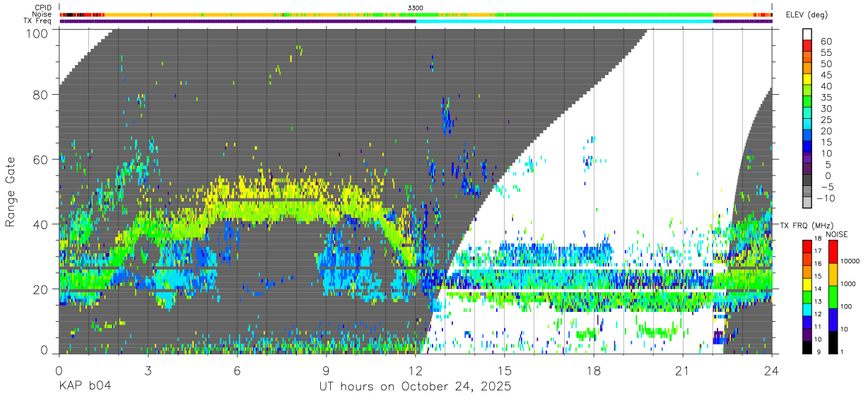This screenshot has height=401, width=868.
Task: Click the 45 label on ELEV colorbar
Action: pyautogui.click(x=826, y=74)
